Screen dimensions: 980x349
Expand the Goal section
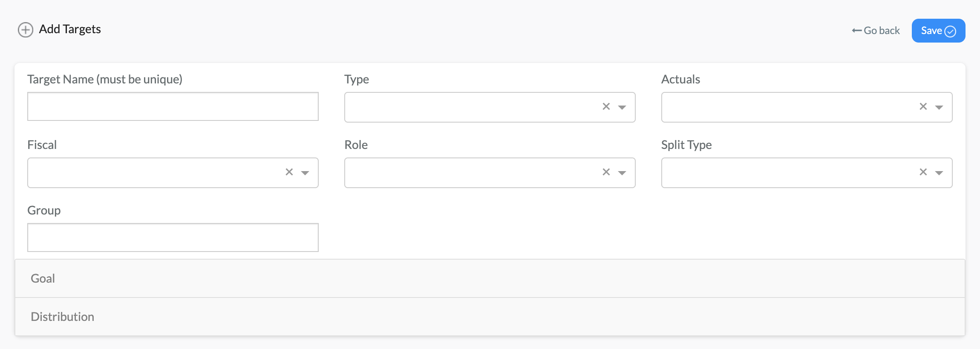[x=490, y=278]
